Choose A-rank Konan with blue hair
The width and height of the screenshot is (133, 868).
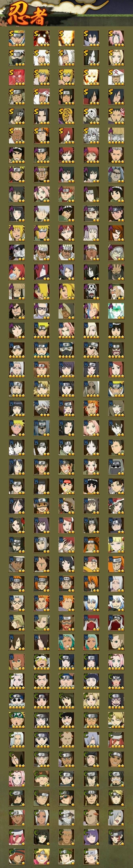click(x=66, y=272)
